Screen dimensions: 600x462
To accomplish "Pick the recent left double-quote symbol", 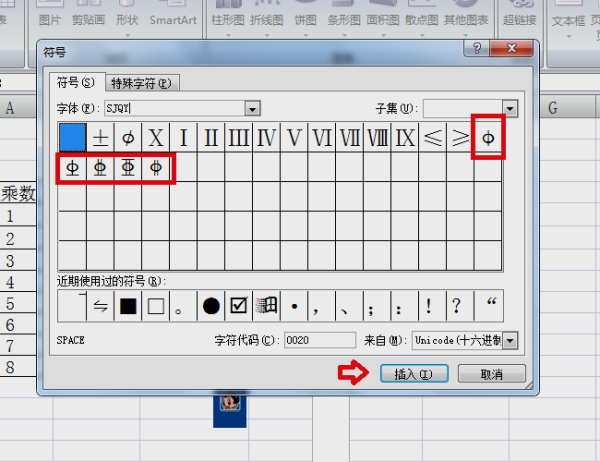I will coord(488,306).
